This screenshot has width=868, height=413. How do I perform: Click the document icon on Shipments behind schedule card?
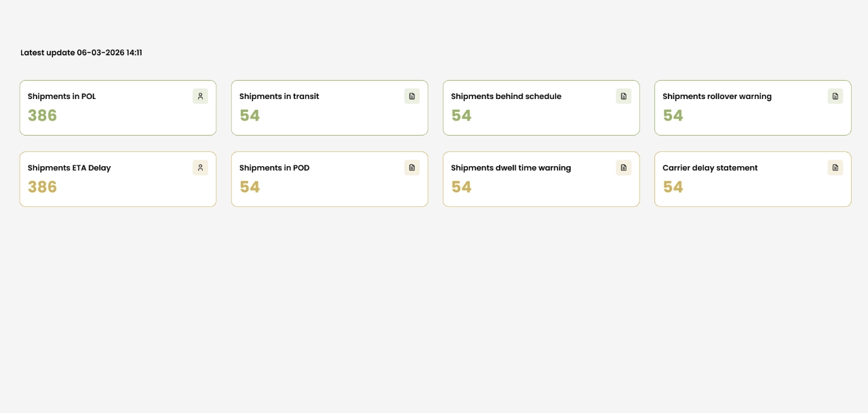[x=623, y=96]
